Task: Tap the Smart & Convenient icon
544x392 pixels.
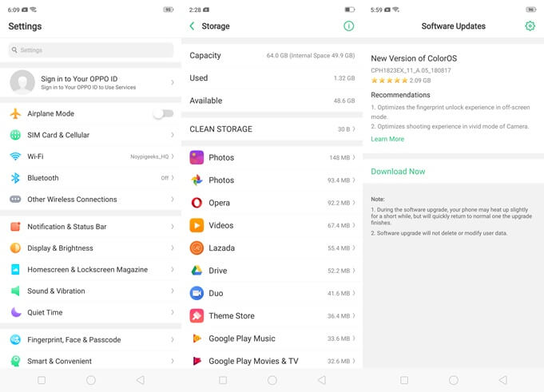Action: click(x=15, y=361)
